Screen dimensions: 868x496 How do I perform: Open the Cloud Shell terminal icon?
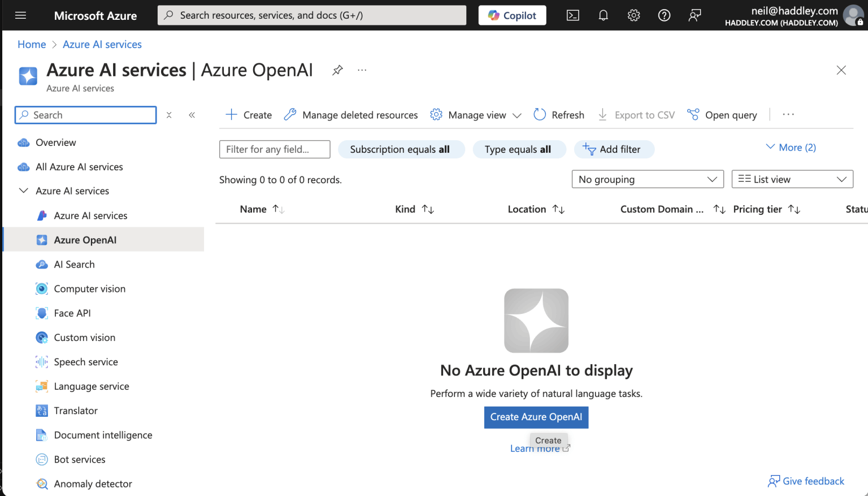point(572,15)
